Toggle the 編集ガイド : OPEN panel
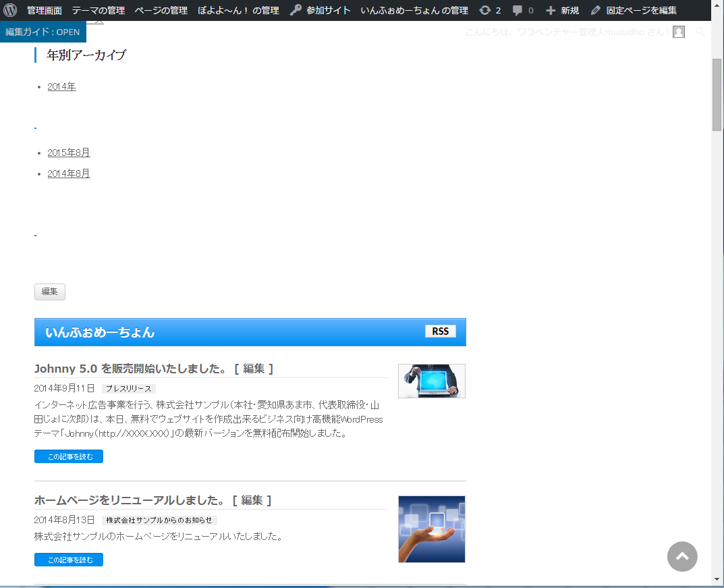The height and width of the screenshot is (588, 724). click(43, 32)
